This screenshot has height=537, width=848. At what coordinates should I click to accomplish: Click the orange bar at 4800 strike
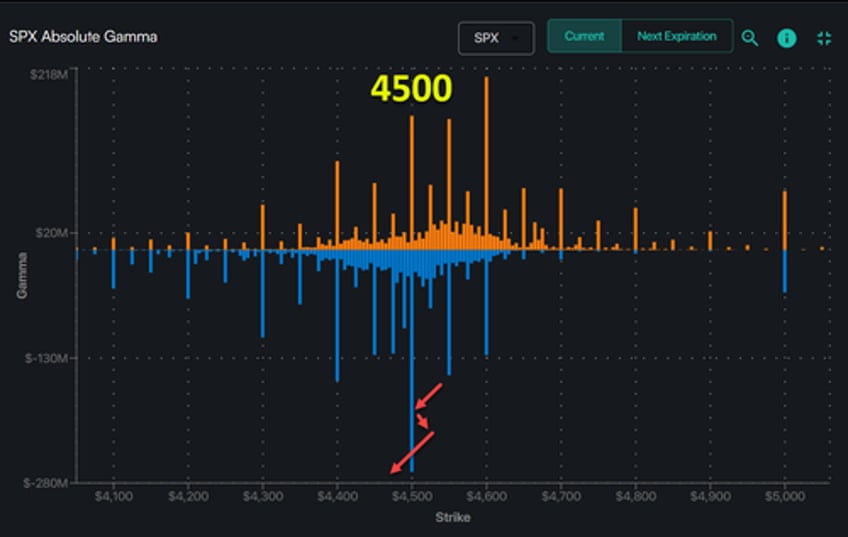[636, 229]
